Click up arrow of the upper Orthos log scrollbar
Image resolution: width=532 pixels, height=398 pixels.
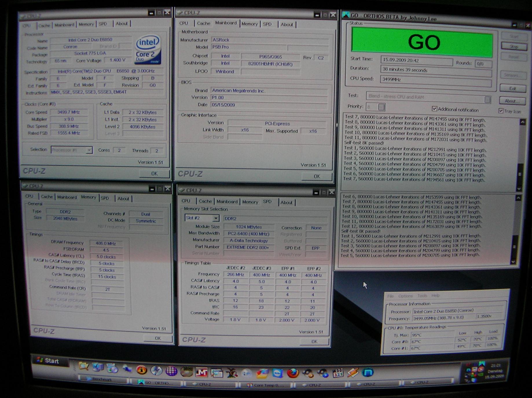(x=522, y=122)
